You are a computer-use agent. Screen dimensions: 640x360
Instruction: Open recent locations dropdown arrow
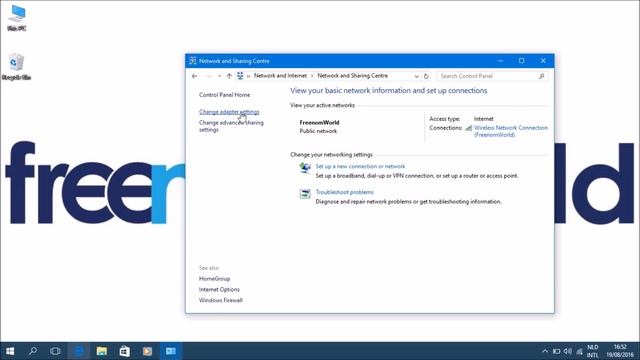pyautogui.click(x=219, y=76)
